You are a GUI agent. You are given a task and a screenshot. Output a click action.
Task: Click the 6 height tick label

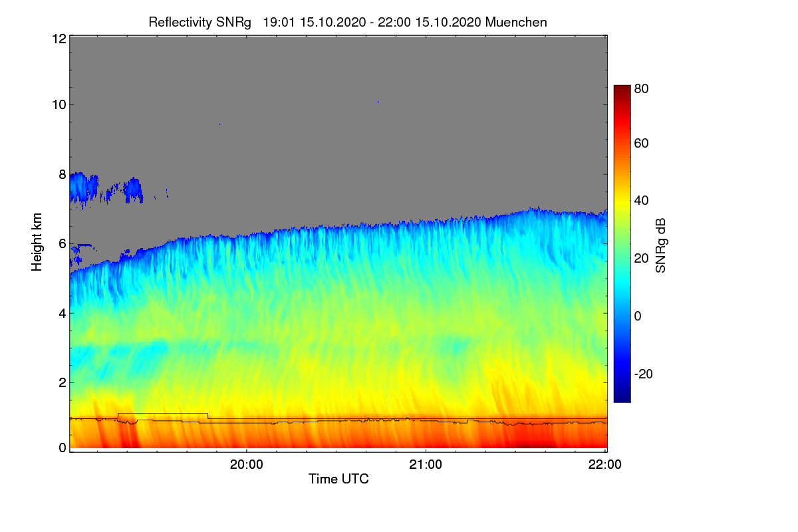[62, 243]
